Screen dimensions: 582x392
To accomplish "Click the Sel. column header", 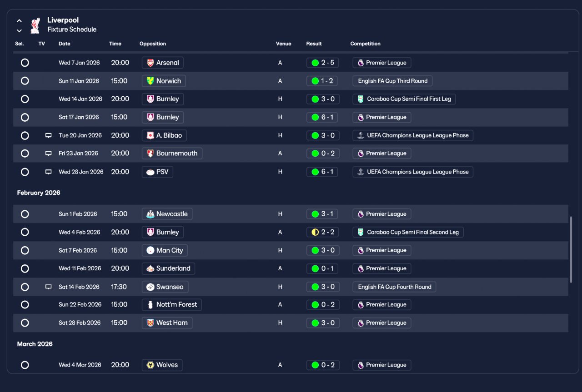I will [20, 44].
